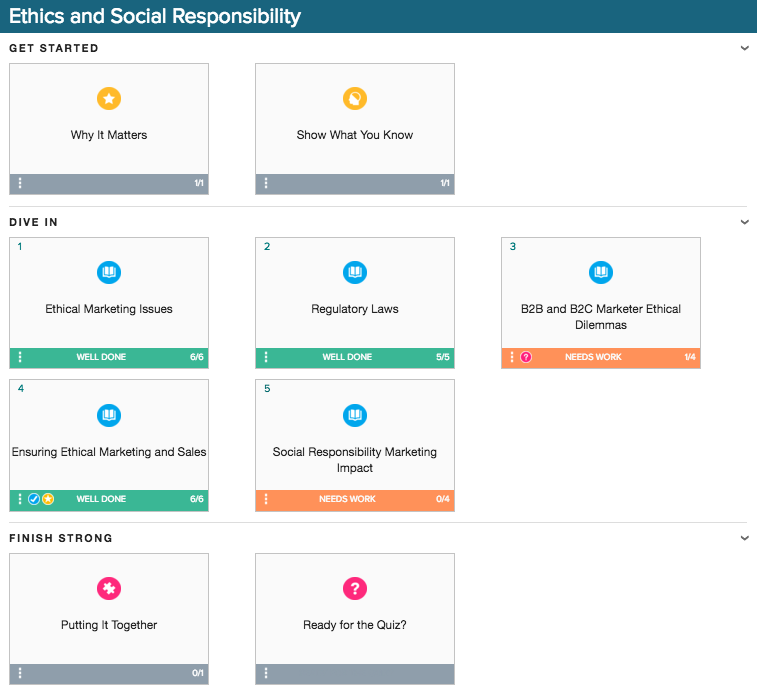
Task: Open the options menu on Regulatory Laws card
Action: (x=266, y=357)
